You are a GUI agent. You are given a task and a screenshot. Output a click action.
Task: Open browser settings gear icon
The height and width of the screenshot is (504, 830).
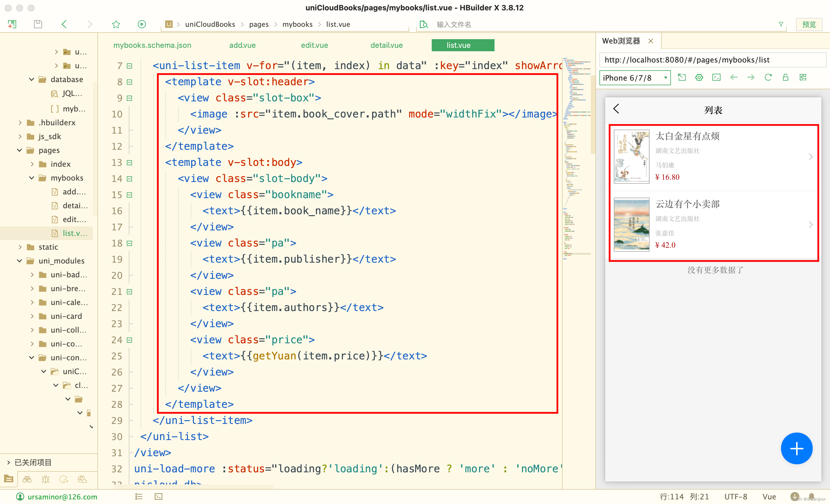(699, 77)
